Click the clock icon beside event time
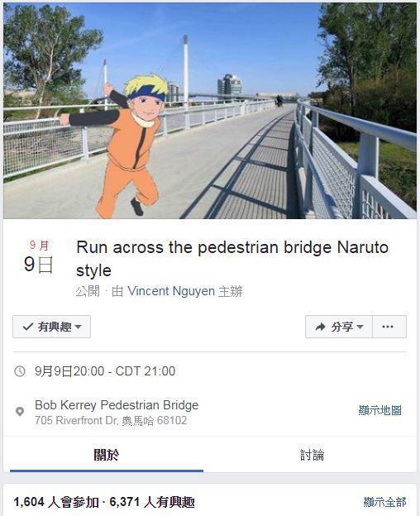 [x=20, y=371]
